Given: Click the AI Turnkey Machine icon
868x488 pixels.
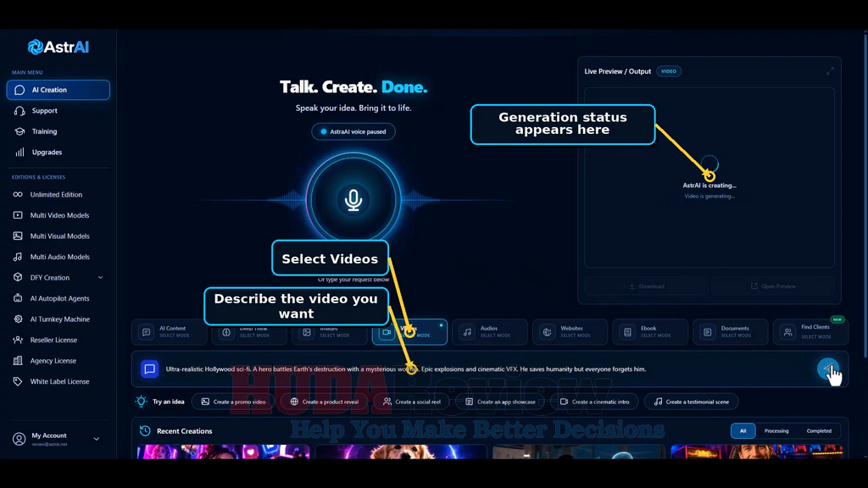Looking at the screenshot, I should coord(18,319).
